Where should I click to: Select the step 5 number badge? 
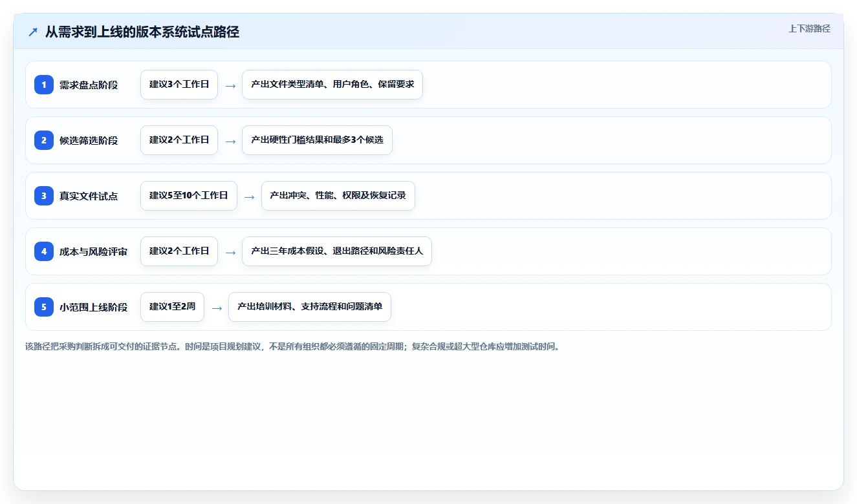point(44,307)
